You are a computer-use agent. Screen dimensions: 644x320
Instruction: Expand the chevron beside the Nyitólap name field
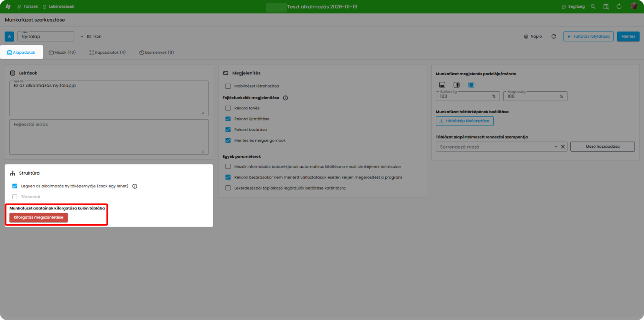pyautogui.click(x=82, y=36)
